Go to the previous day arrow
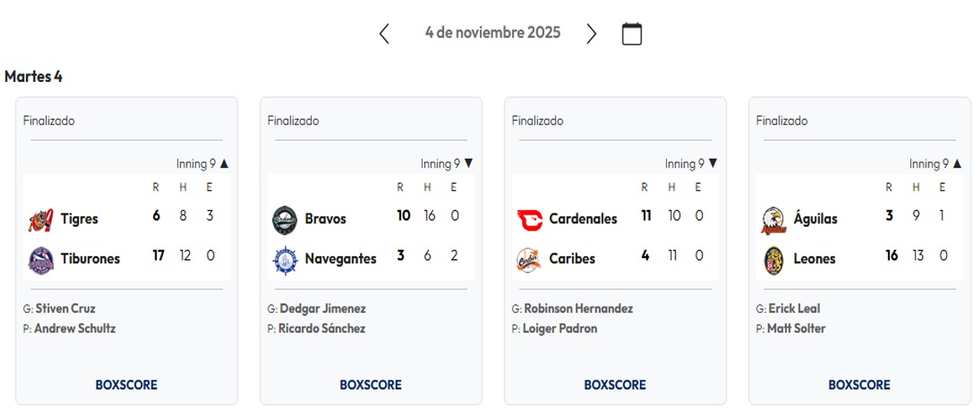This screenshot has height=420, width=980. 384,34
